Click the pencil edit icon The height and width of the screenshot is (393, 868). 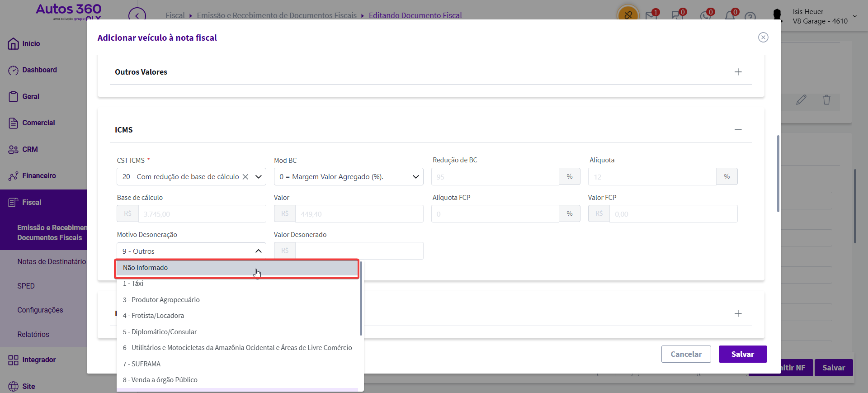(x=801, y=100)
